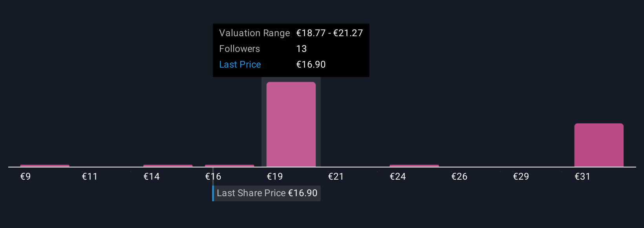Select the pink bar above €31

(x=599, y=145)
